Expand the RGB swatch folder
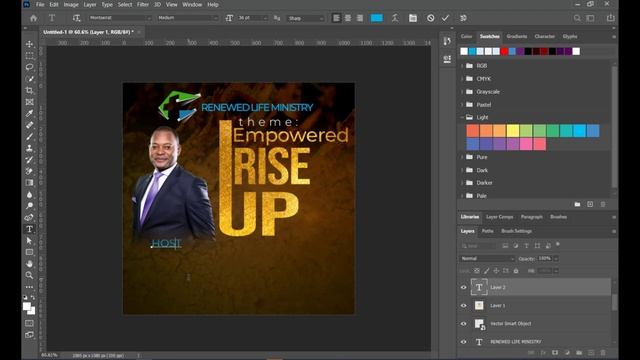Screen dimensions: 640x360 (462, 66)
